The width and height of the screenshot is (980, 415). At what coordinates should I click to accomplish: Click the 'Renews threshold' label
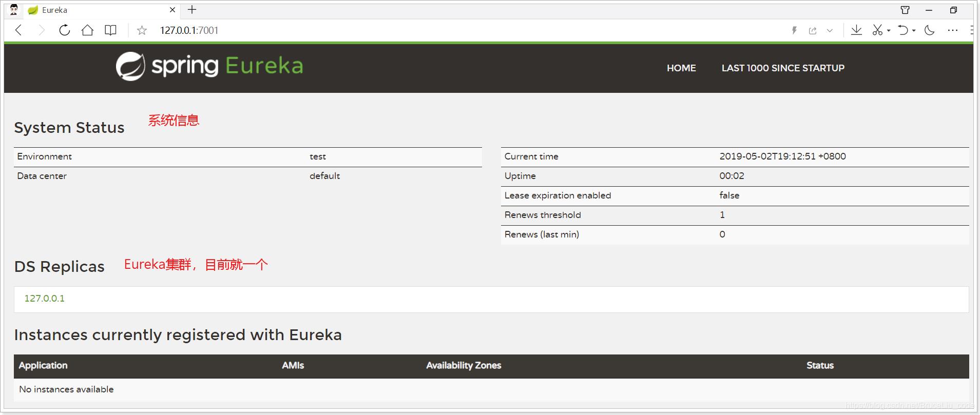(x=543, y=215)
